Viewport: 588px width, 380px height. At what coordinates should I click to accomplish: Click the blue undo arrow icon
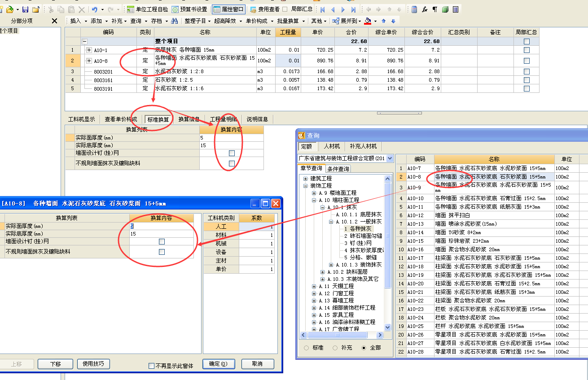[95, 9]
